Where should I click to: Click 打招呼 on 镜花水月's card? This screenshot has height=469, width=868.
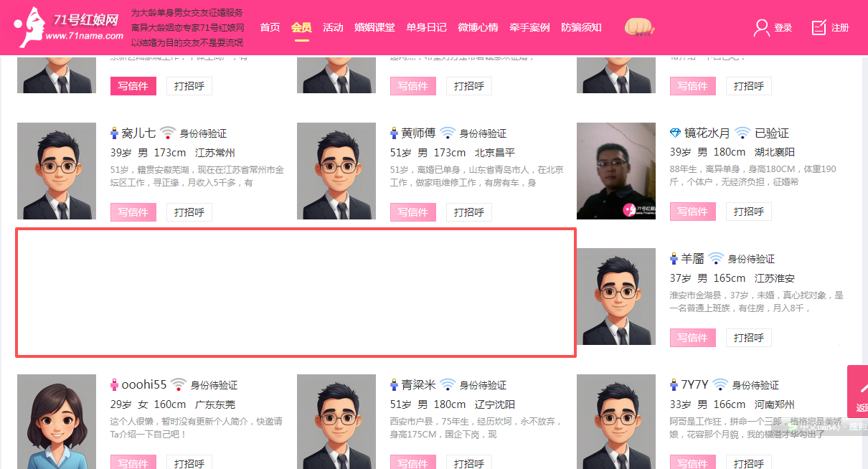click(749, 212)
